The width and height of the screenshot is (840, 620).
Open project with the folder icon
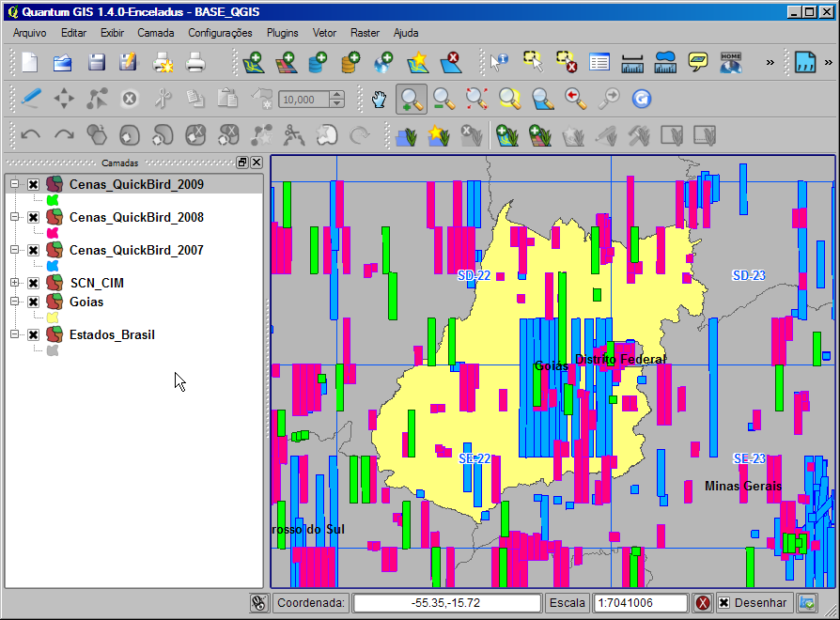63,63
